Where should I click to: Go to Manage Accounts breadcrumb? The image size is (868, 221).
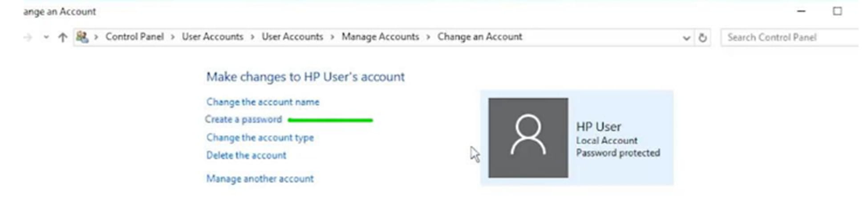380,37
